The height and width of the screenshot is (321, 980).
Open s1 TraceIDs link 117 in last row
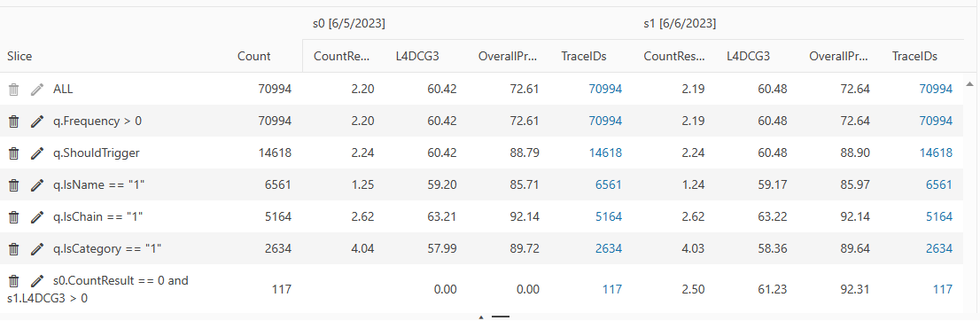(943, 289)
